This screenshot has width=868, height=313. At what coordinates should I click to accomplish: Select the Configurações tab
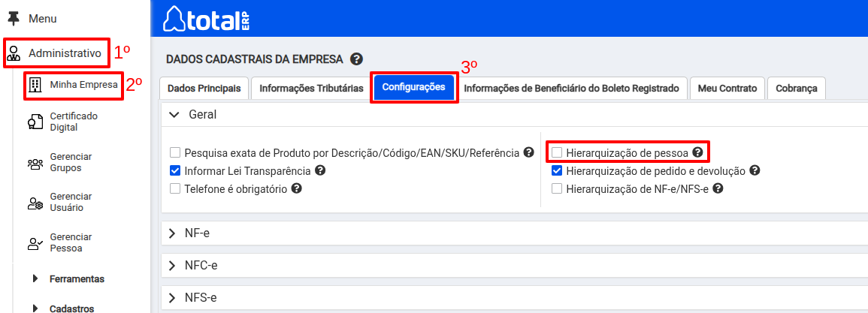pyautogui.click(x=413, y=87)
